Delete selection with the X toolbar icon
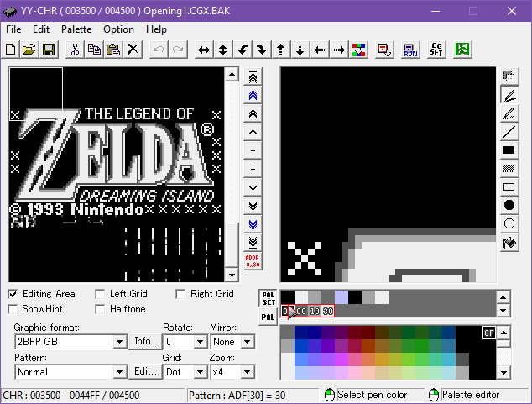 tap(133, 50)
